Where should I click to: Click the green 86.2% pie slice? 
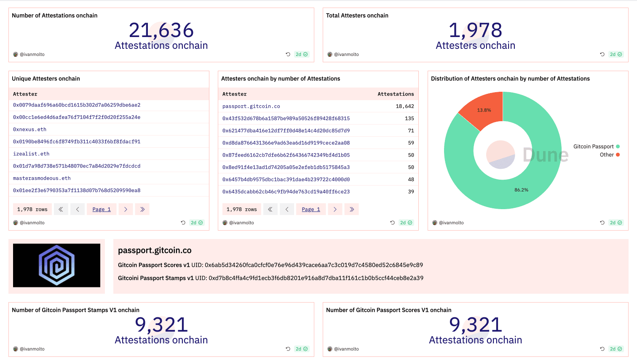pos(521,190)
